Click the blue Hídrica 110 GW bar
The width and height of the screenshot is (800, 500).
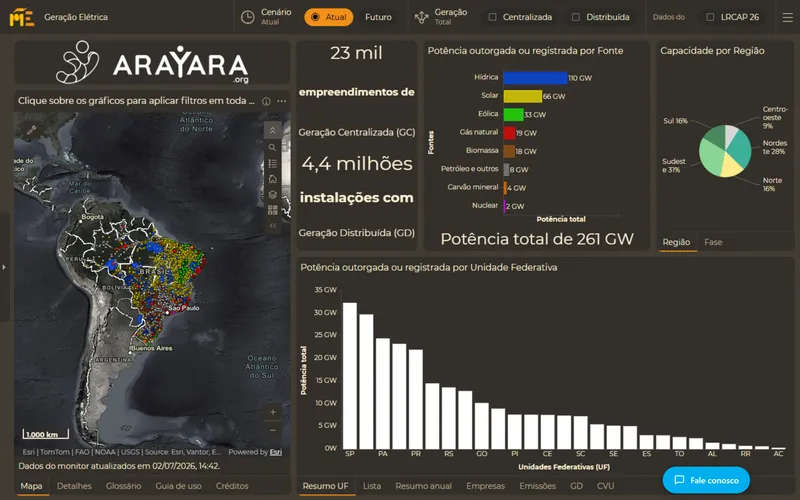pos(535,78)
